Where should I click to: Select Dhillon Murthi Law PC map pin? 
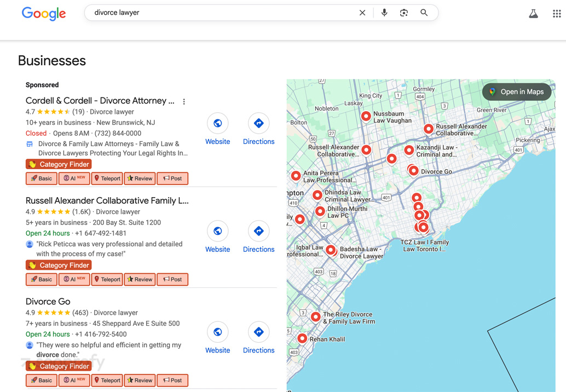[320, 211]
